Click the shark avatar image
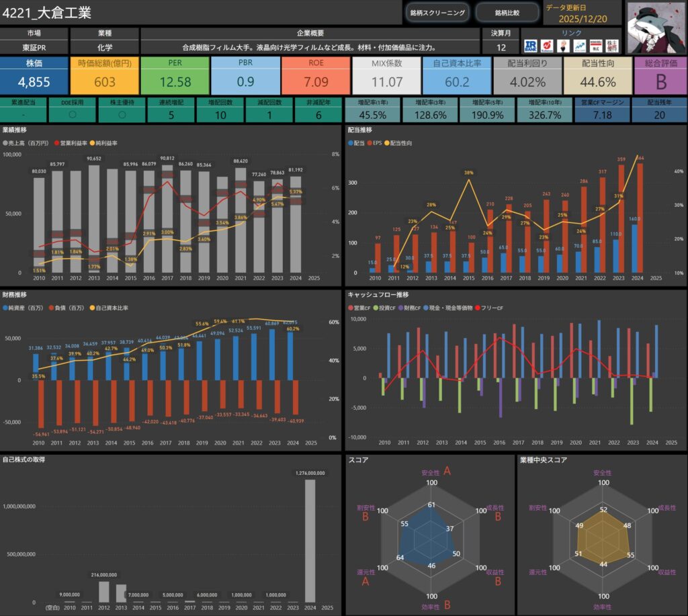Viewport: 688px width, 616px height. click(656, 27)
